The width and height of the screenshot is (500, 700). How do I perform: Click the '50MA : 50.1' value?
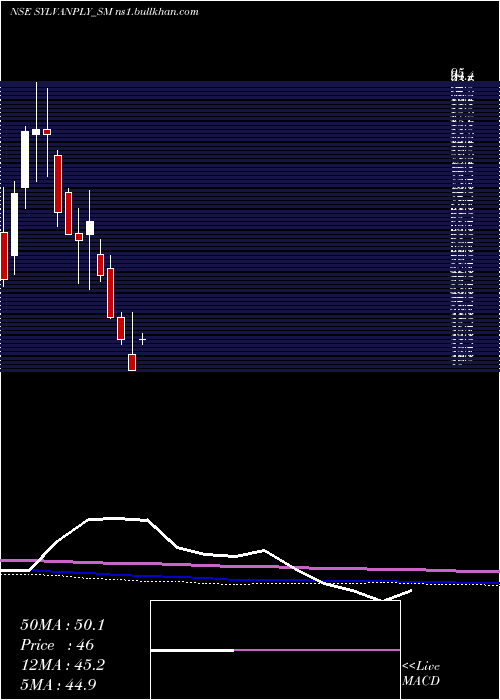pos(62,625)
